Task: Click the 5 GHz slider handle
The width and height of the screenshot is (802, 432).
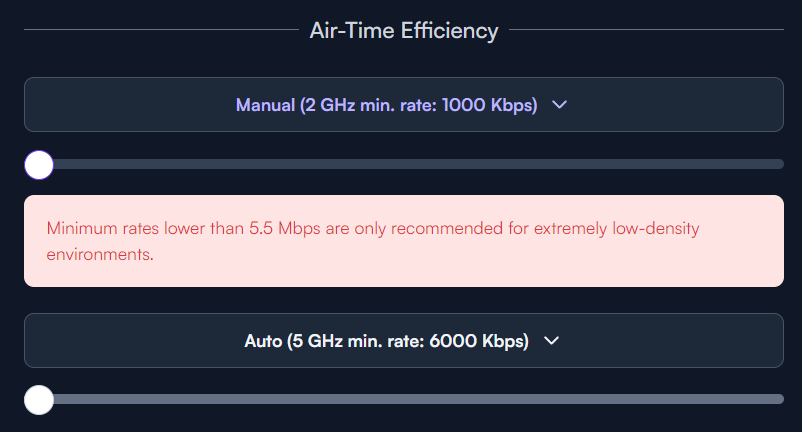Action: [x=39, y=400]
